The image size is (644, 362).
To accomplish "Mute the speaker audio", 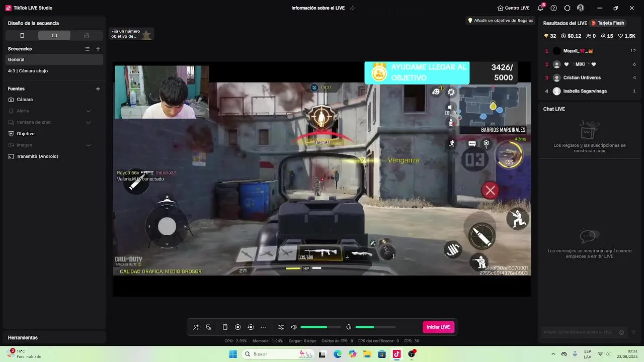I will (x=294, y=327).
